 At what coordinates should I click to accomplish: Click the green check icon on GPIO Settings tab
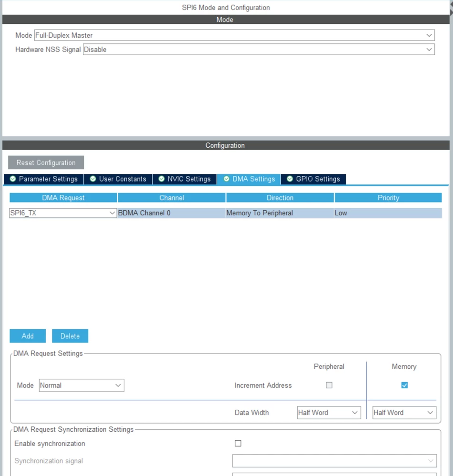click(290, 179)
